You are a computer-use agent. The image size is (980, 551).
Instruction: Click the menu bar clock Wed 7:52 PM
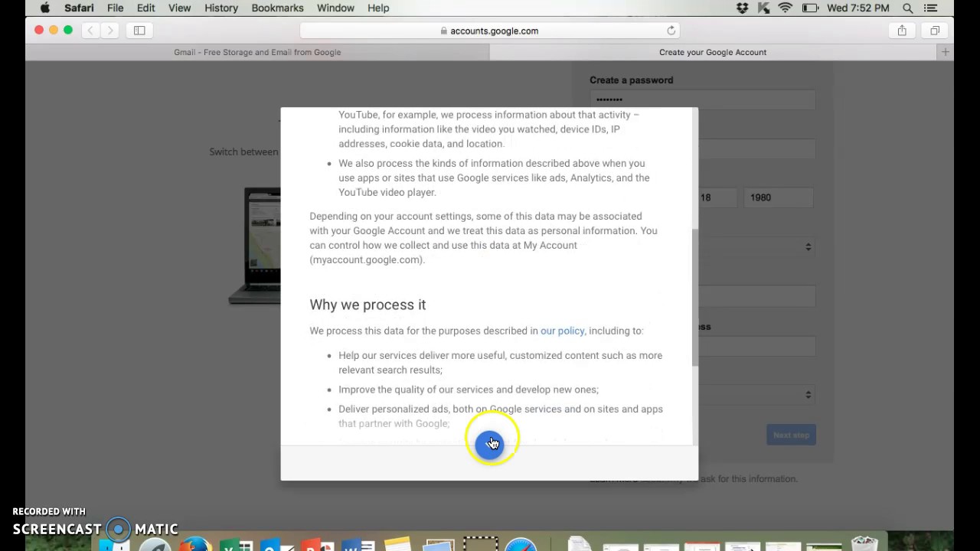(858, 8)
